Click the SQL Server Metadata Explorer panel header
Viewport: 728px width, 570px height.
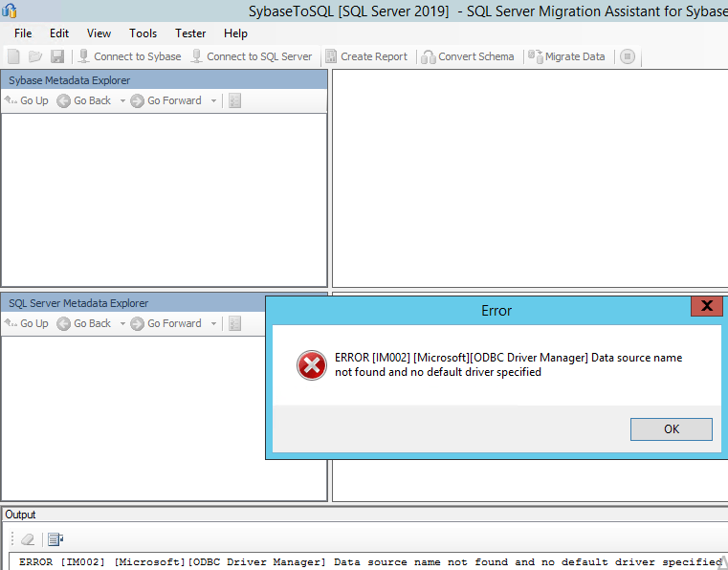pos(134,303)
